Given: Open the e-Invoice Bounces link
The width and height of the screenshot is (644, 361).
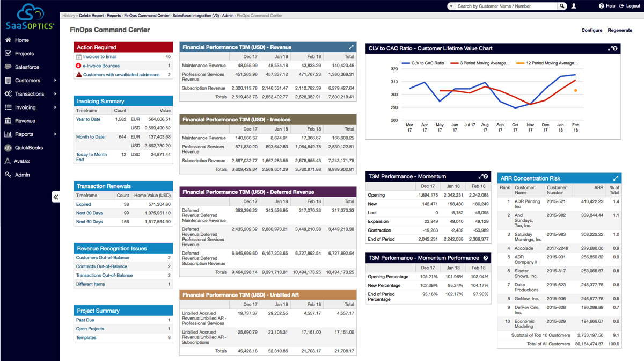Looking at the screenshot, I should pos(101,66).
